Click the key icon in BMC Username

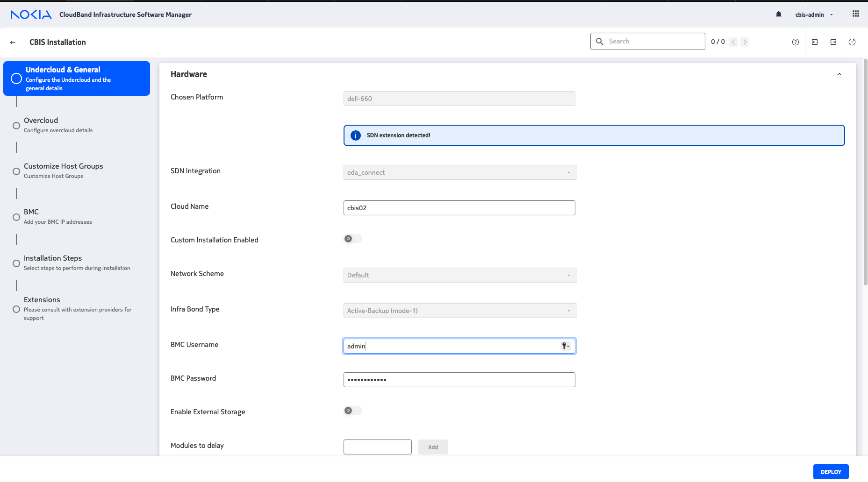tap(566, 346)
